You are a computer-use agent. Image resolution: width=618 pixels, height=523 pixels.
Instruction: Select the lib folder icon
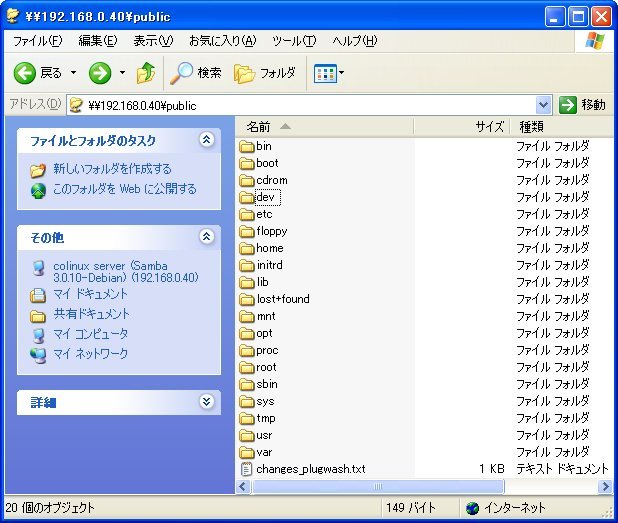point(247,283)
